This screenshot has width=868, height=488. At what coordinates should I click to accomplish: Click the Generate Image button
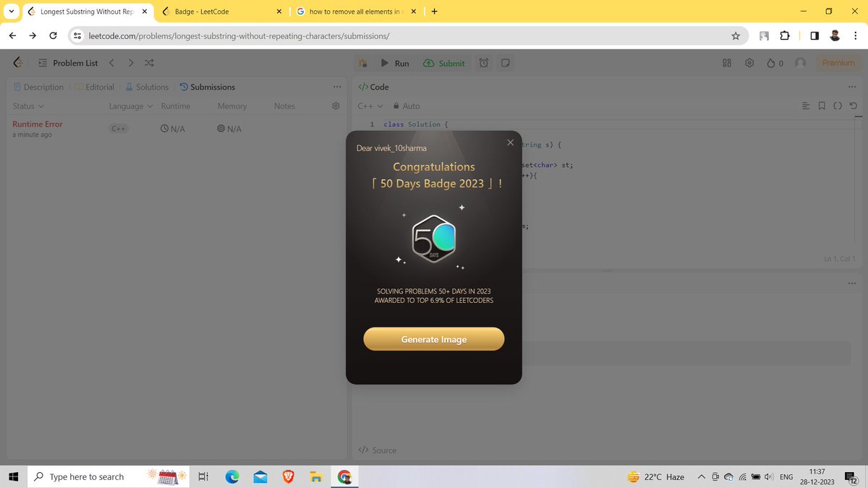(434, 339)
